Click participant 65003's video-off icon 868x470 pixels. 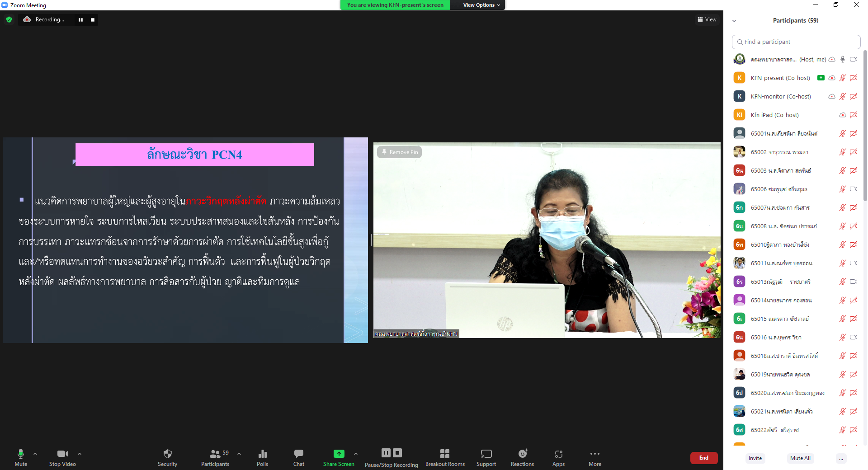pyautogui.click(x=854, y=170)
